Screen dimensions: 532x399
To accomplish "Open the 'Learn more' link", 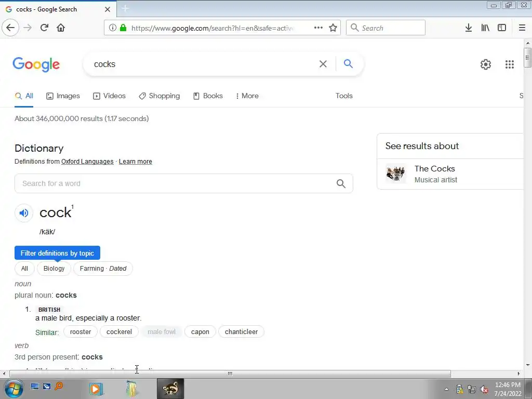I will (136, 162).
